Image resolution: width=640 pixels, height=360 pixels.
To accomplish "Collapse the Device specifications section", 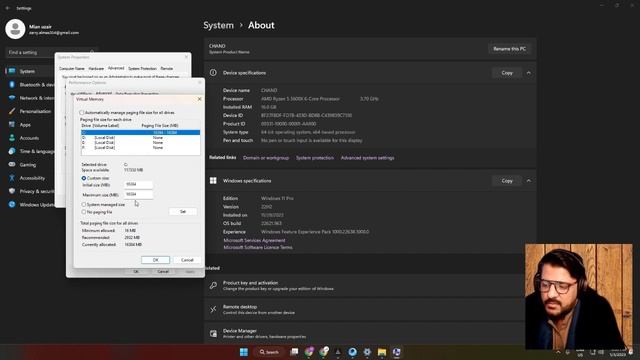I will point(529,73).
